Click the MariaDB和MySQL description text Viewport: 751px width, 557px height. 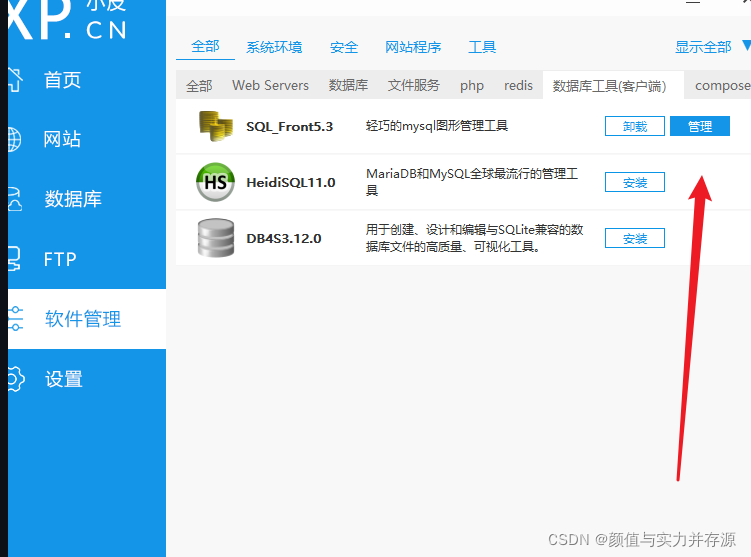tap(472, 182)
